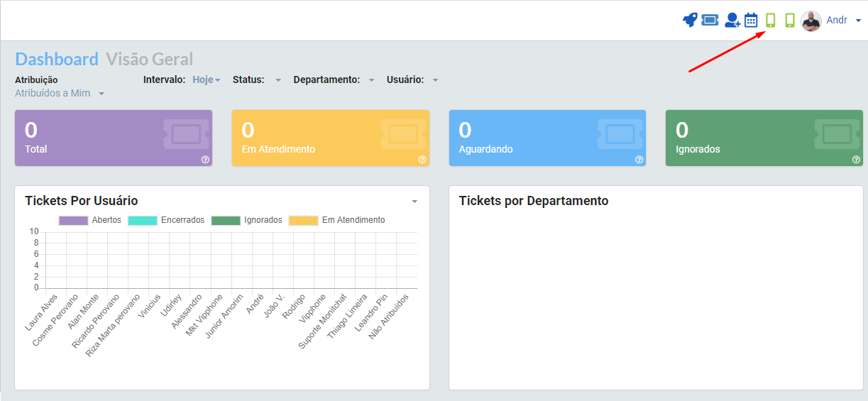Click help icon on Total card

pyautogui.click(x=205, y=160)
